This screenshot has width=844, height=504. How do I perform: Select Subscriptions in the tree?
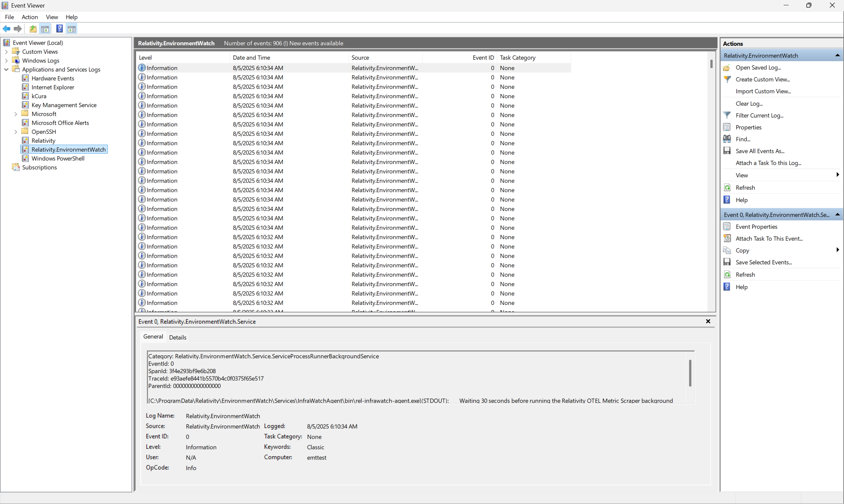tap(40, 167)
